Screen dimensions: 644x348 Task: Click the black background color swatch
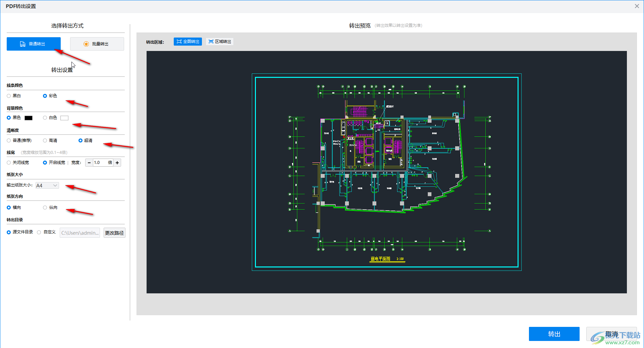[x=29, y=118]
